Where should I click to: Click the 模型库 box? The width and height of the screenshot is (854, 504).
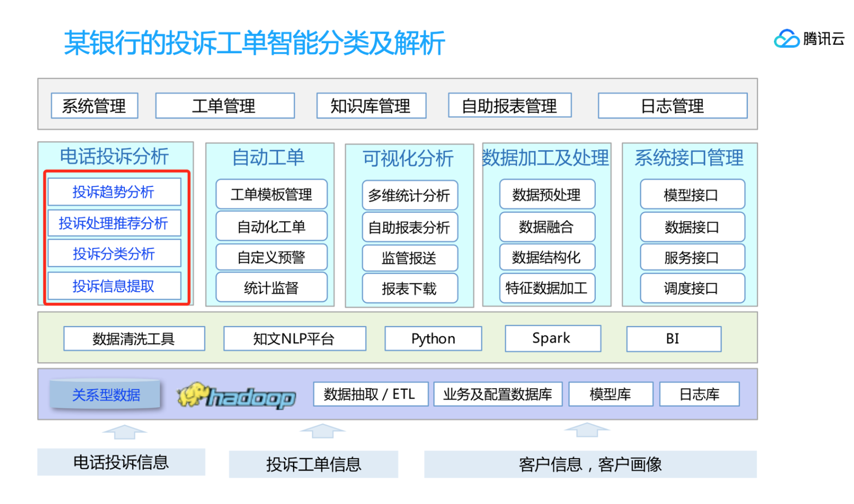(611, 394)
